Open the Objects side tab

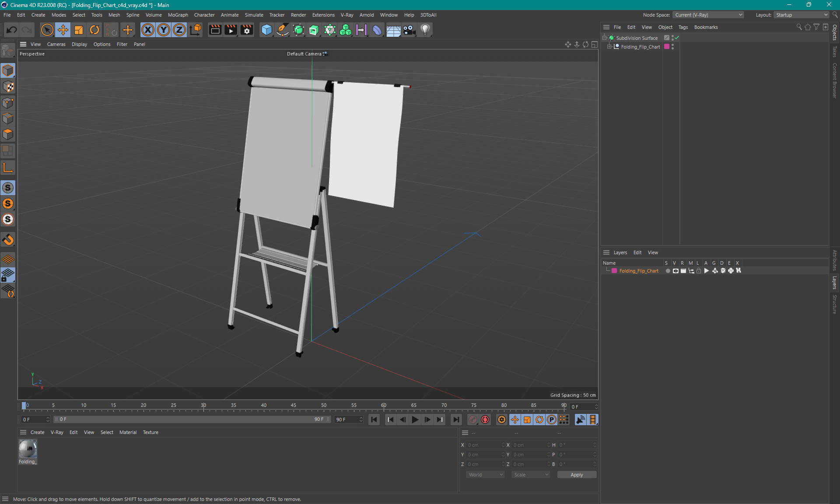point(835,33)
